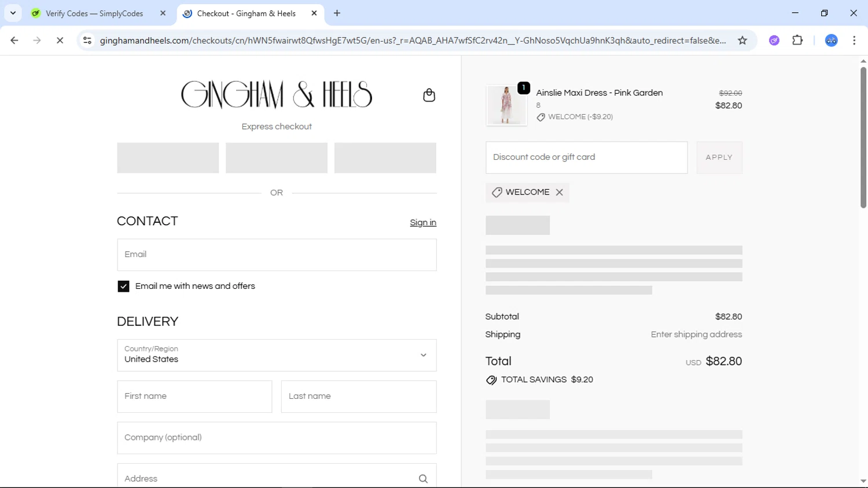Image resolution: width=868 pixels, height=488 pixels.
Task: Click the Subtotal $82.80 amount
Action: click(x=729, y=317)
